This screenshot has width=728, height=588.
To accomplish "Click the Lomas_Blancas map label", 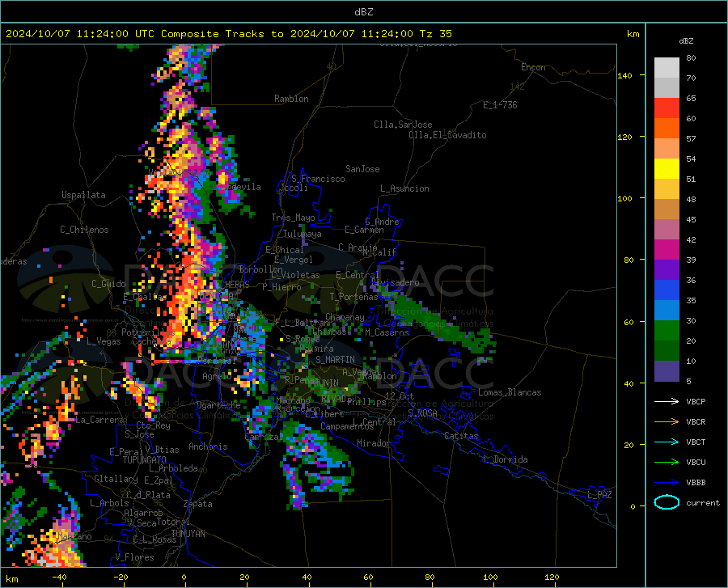I will [510, 392].
